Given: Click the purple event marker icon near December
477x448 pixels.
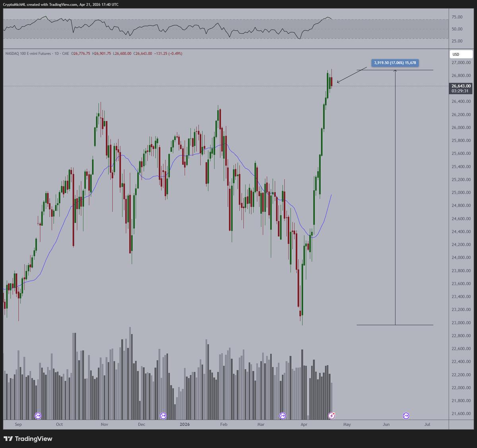Looking at the screenshot, I should click(163, 415).
